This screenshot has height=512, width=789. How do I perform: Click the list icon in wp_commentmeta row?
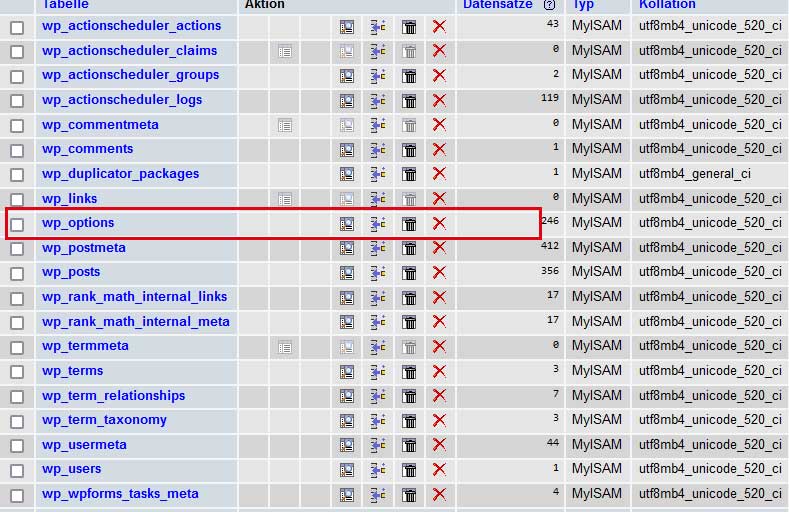(x=285, y=126)
